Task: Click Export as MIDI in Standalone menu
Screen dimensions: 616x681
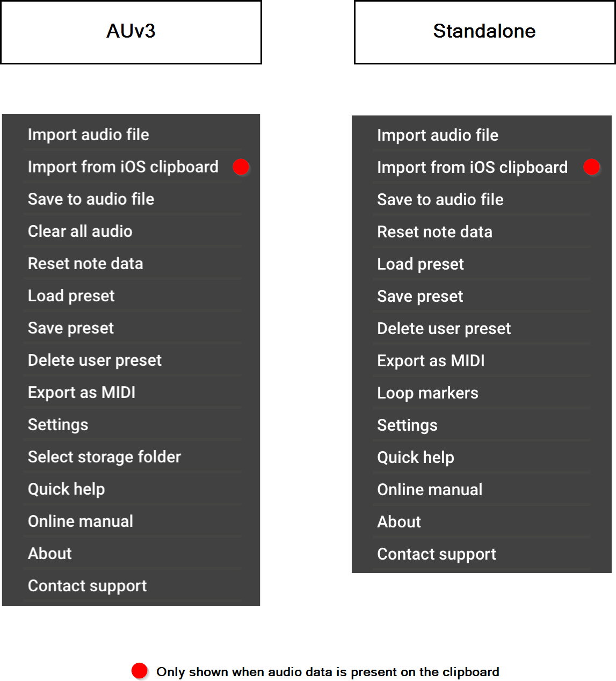Action: pos(431,361)
